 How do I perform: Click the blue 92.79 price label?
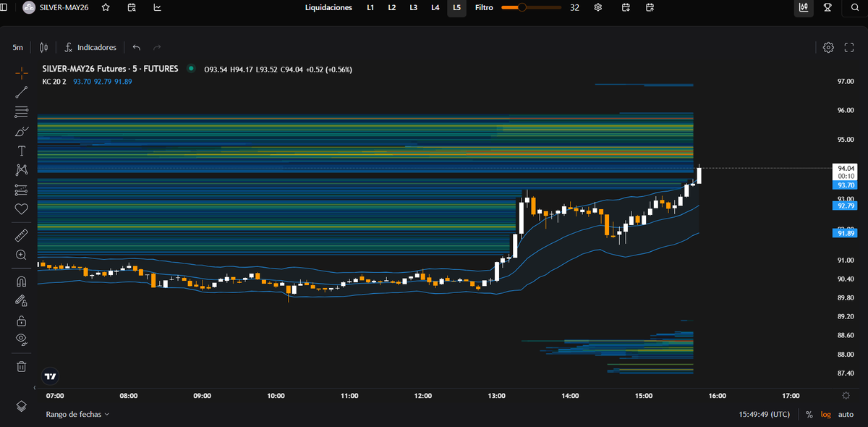tap(845, 206)
